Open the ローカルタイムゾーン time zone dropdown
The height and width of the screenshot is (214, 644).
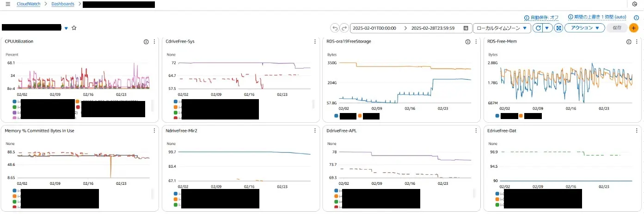click(502, 28)
